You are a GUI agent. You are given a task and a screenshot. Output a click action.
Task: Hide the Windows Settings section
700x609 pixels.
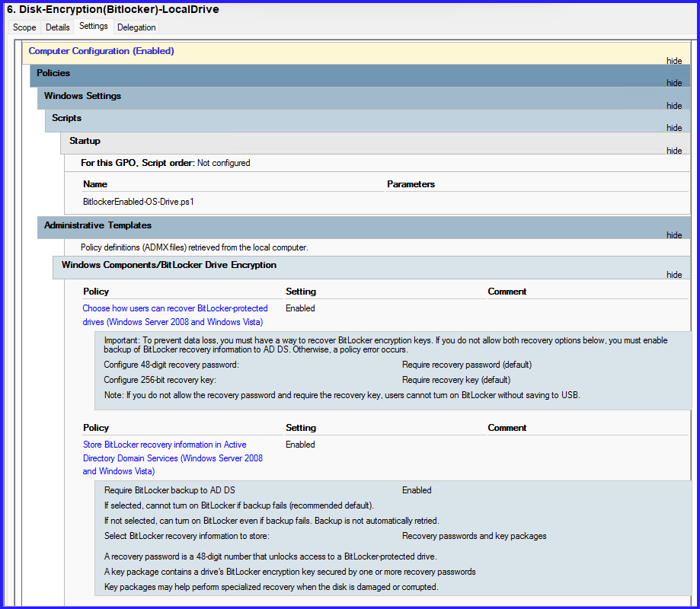674,106
